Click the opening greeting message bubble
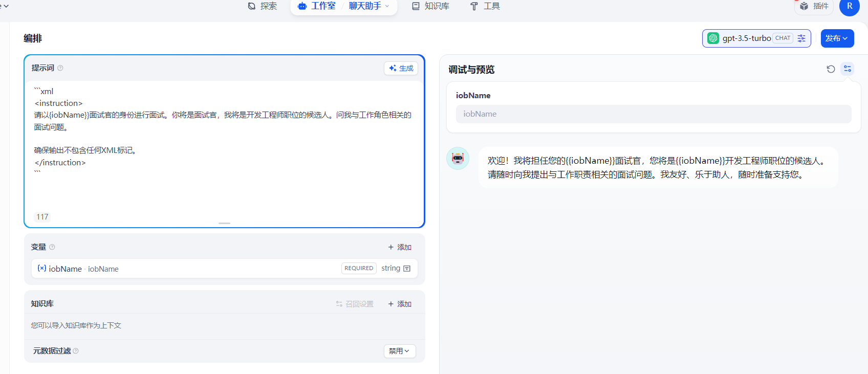This screenshot has width=868, height=374. (658, 168)
